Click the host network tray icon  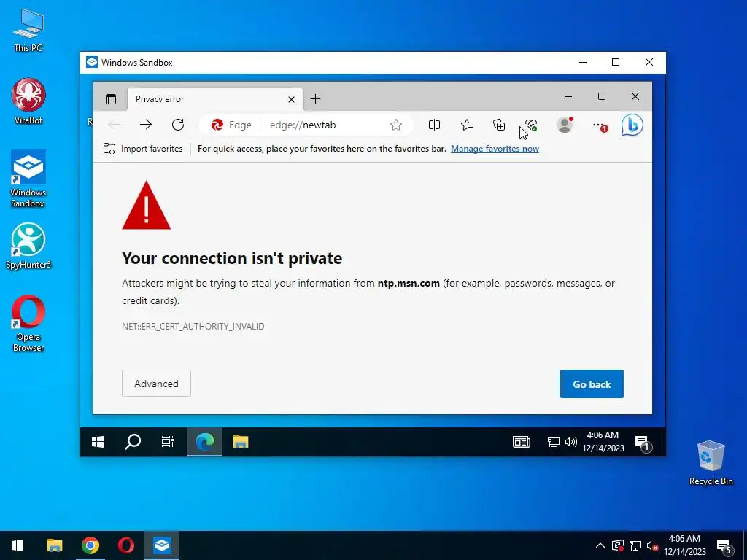(635, 545)
